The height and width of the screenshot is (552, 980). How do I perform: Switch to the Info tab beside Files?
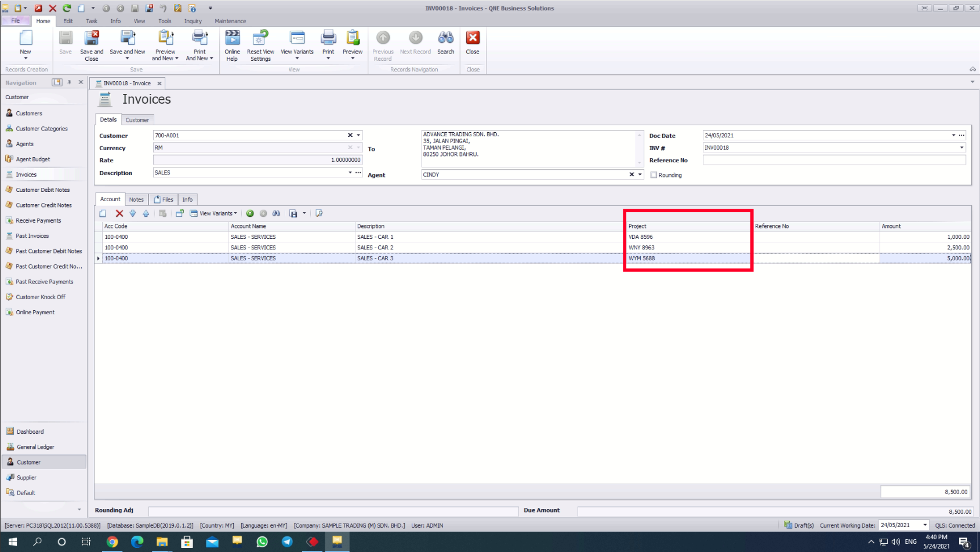coord(187,199)
